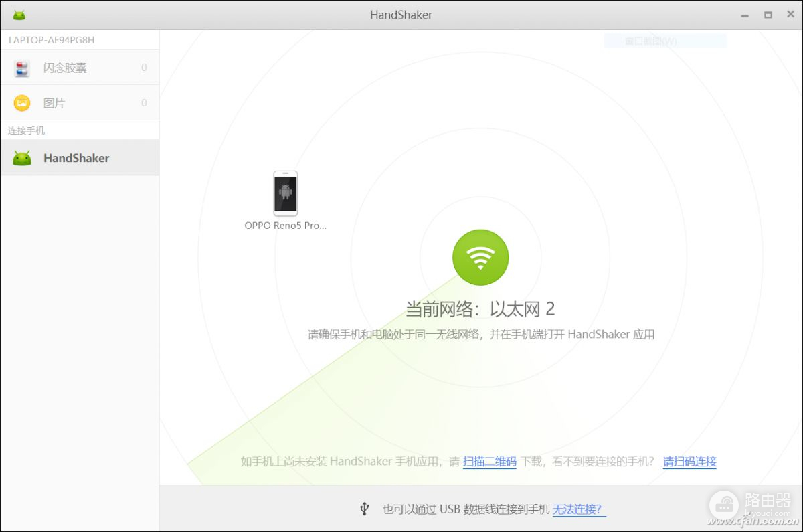The height and width of the screenshot is (532, 803).
Task: Click the USB symbol icon
Action: (x=364, y=509)
